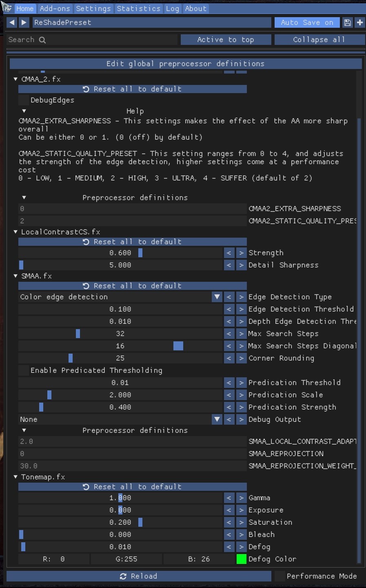Viewport: 366px width, 588px height.
Task: Switch to the previous preset via left arrow
Action: tap(11, 22)
